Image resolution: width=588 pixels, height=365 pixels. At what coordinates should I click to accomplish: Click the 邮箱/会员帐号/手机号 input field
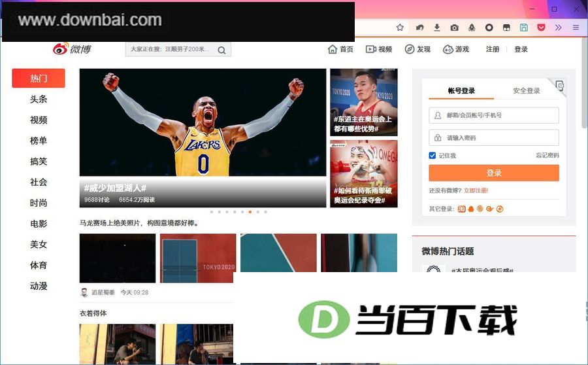click(494, 115)
